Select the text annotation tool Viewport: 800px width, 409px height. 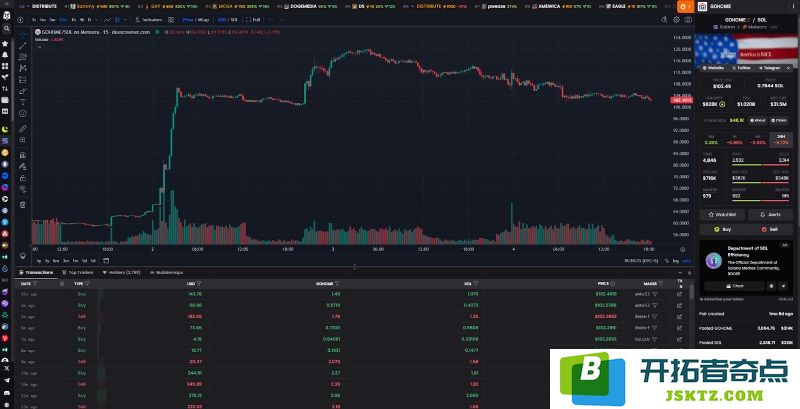coord(23,103)
